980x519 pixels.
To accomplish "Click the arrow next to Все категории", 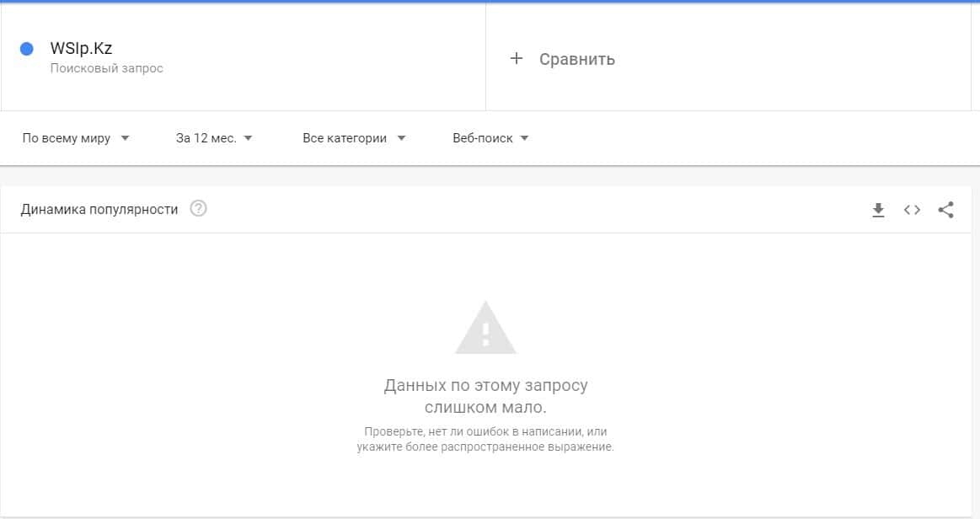I will tap(401, 138).
